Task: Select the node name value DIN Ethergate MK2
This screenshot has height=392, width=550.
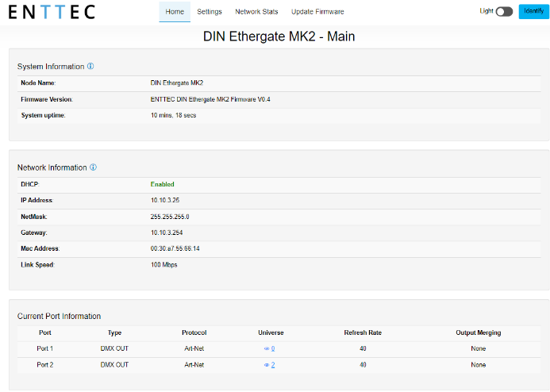Action: [x=177, y=83]
